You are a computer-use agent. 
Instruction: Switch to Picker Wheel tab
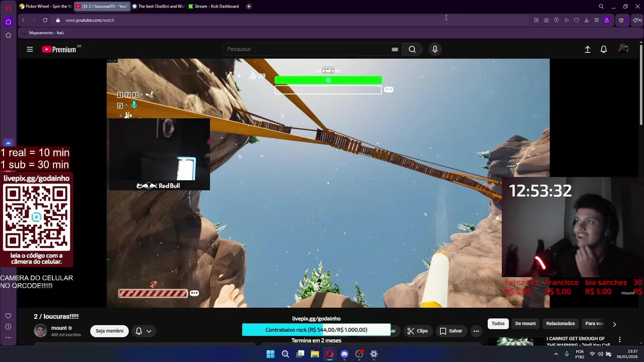45,7
